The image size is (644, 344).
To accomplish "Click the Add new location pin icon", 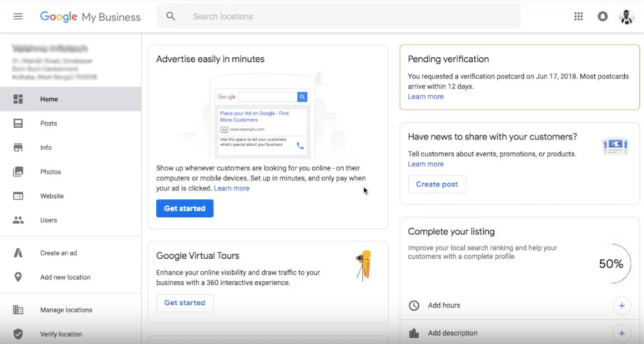I will [x=18, y=277].
